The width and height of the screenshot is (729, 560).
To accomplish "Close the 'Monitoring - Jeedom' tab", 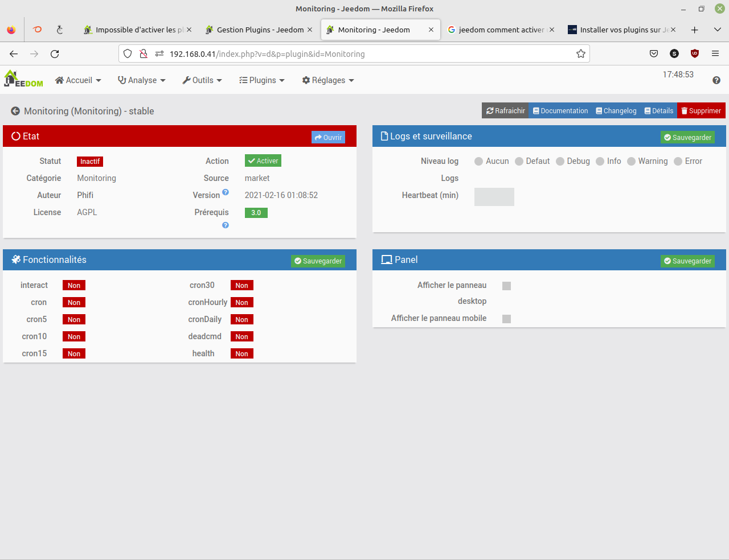I will [431, 30].
